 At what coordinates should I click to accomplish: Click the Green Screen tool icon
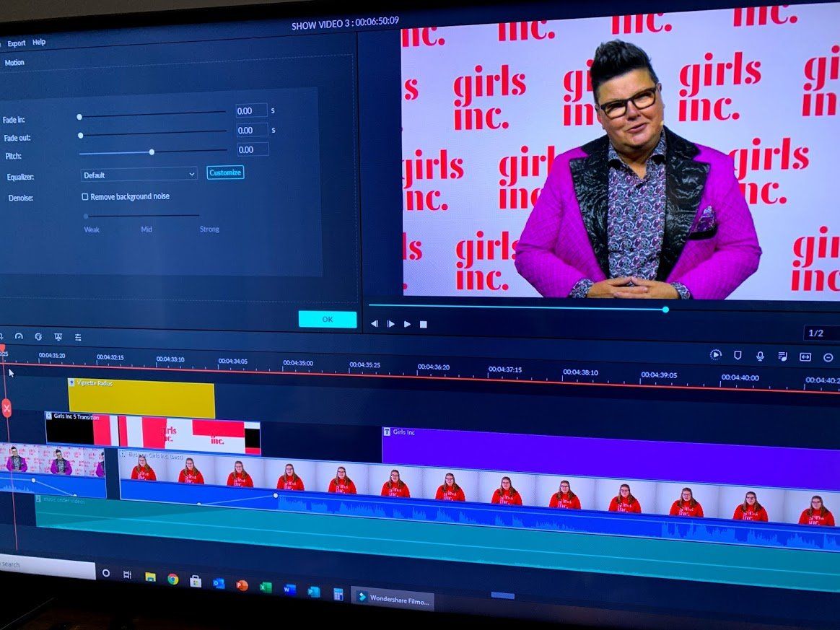click(x=58, y=337)
